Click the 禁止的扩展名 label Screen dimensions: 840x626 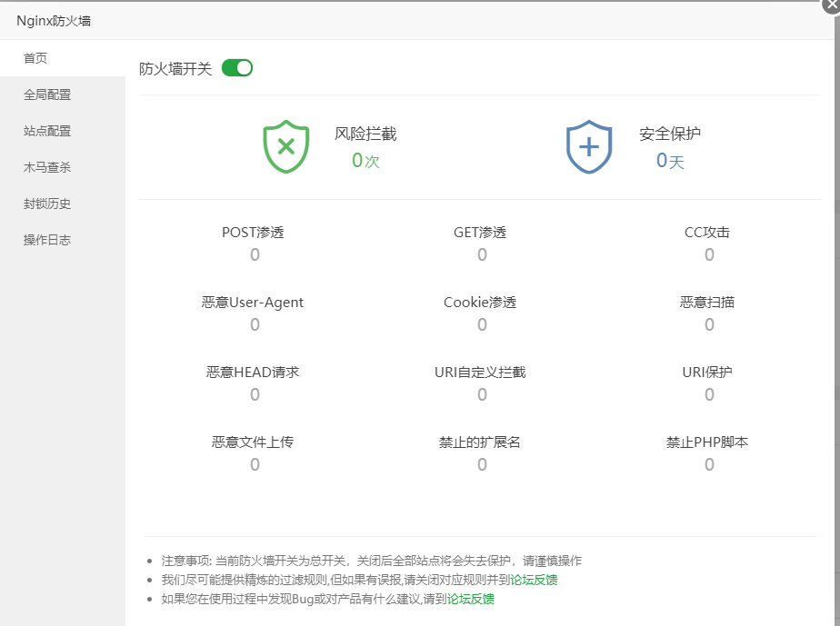coord(480,442)
